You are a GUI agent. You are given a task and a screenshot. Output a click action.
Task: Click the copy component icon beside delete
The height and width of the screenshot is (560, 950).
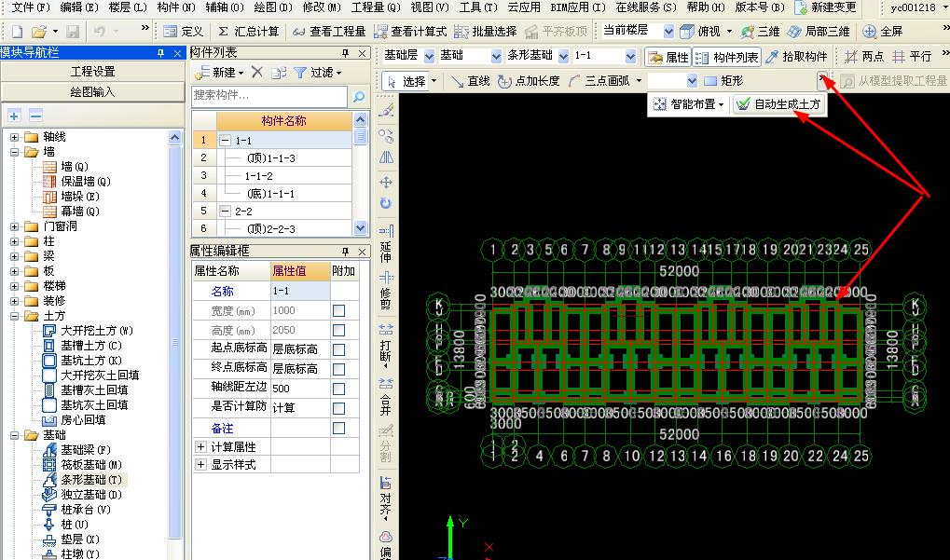tap(279, 73)
